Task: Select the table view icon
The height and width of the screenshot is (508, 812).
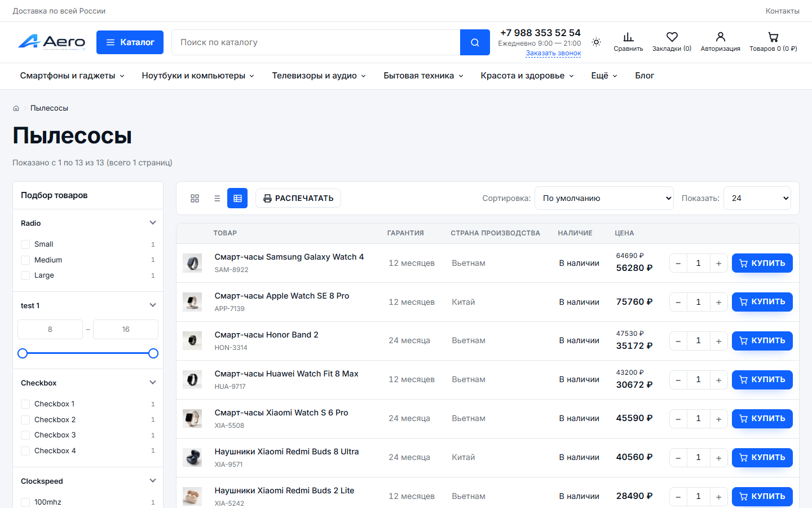Action: coord(237,198)
